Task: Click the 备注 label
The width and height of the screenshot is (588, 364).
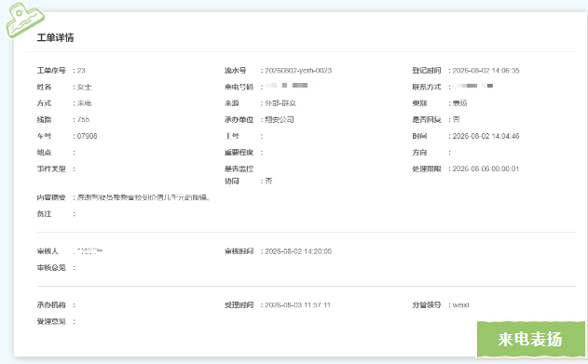Action: pyautogui.click(x=44, y=214)
